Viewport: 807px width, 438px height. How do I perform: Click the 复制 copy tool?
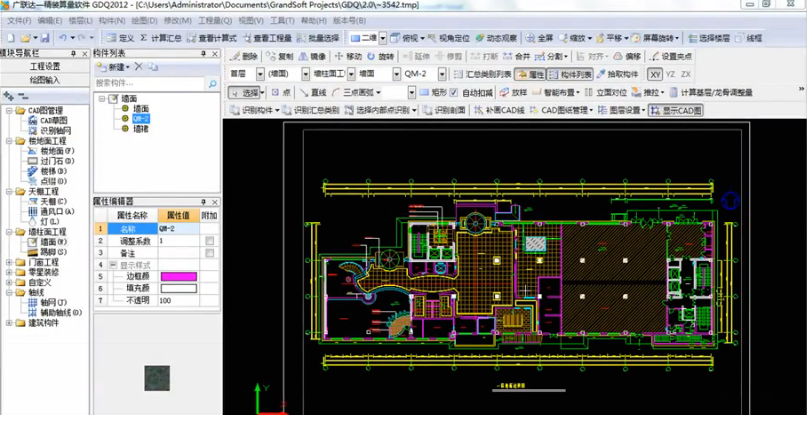click(280, 56)
